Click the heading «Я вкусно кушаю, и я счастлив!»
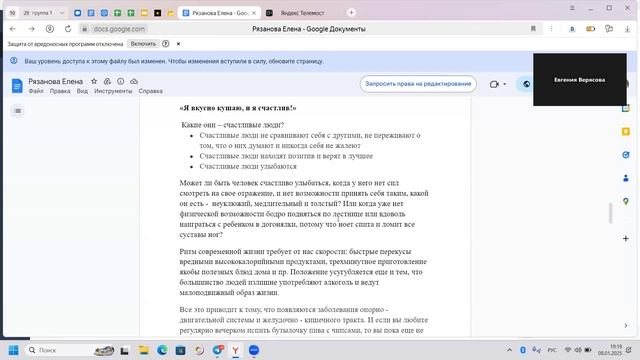640x360 pixels. [x=238, y=108]
